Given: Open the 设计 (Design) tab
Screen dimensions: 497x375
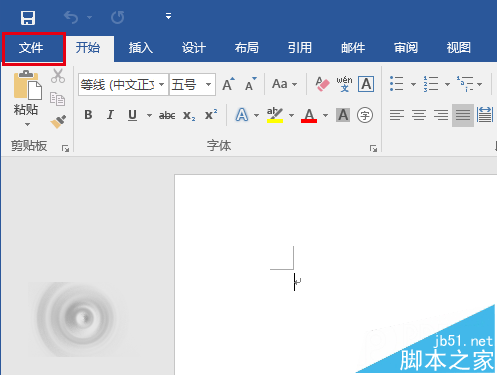Looking at the screenshot, I should click(194, 48).
